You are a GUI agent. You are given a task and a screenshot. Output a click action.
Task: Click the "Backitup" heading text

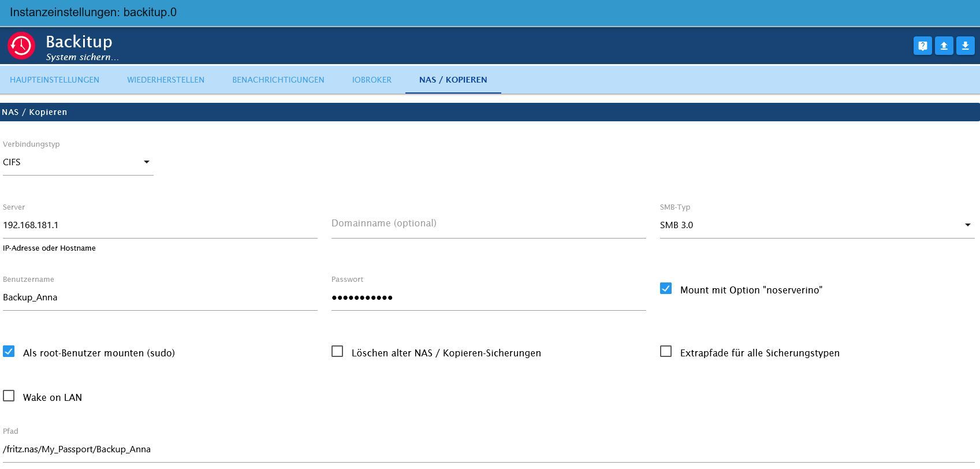79,42
